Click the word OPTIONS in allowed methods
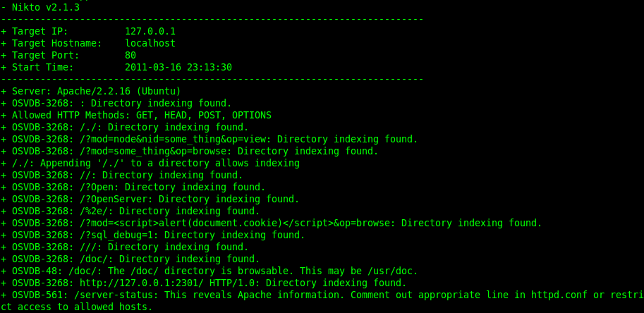This screenshot has width=644, height=313. pyautogui.click(x=252, y=115)
